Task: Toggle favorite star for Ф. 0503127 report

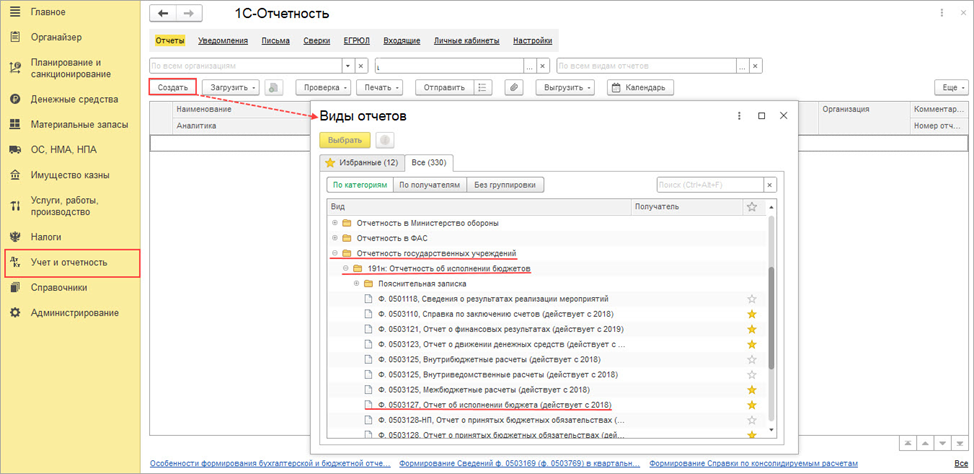Action: 752,405
